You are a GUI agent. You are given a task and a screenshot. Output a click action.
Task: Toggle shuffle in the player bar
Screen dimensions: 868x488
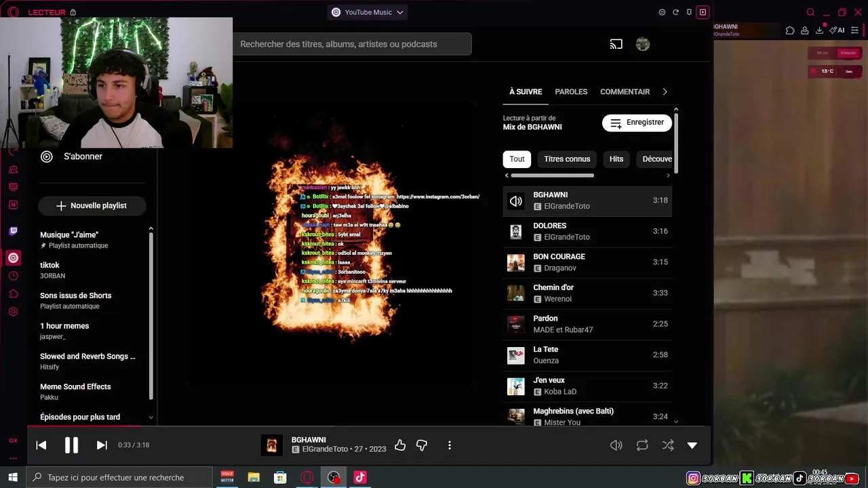(x=668, y=445)
